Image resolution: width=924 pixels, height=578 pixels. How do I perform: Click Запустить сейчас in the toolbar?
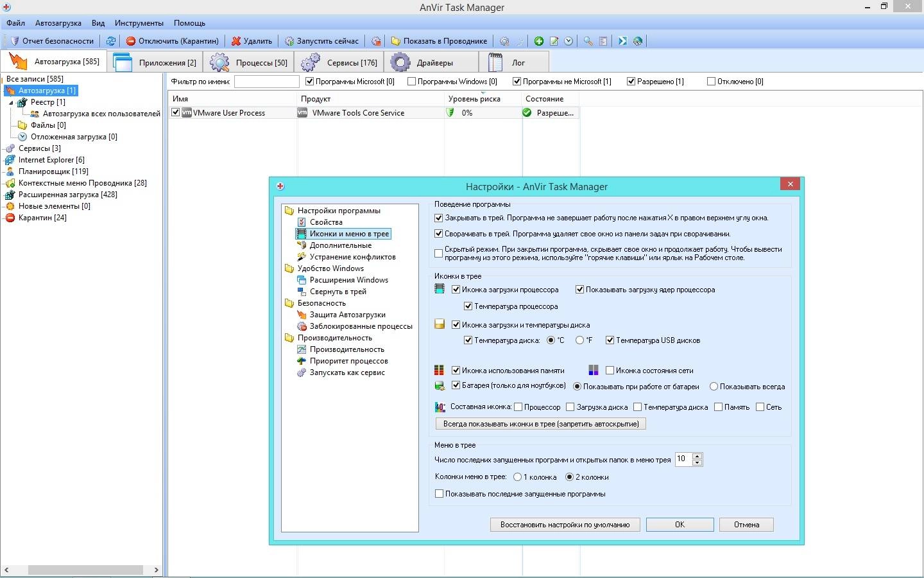pyautogui.click(x=321, y=41)
